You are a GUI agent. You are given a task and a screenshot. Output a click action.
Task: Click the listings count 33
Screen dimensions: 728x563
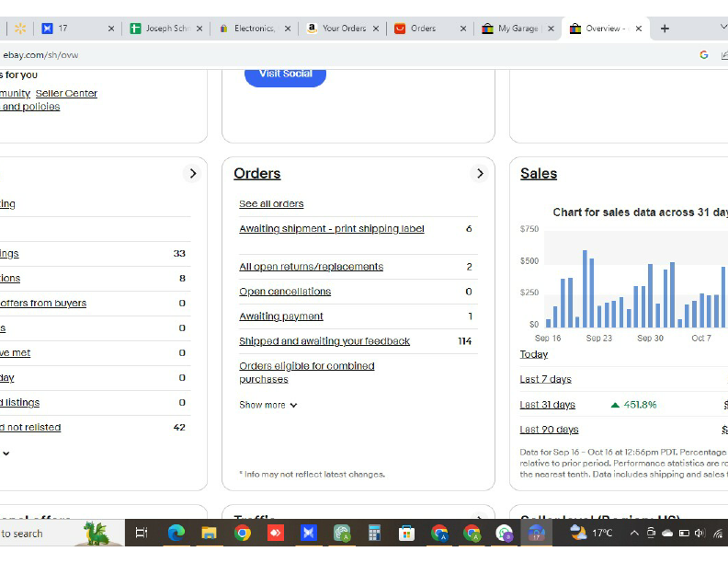(x=179, y=254)
